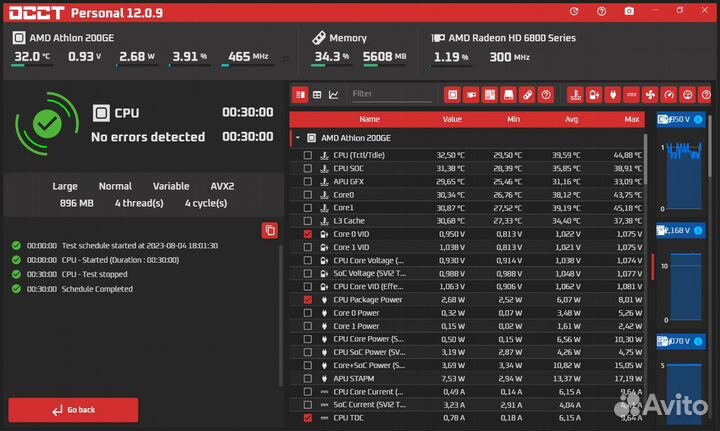Check the L3 Cache sensor checkbox
This screenshot has width=720, height=431.
[x=308, y=221]
